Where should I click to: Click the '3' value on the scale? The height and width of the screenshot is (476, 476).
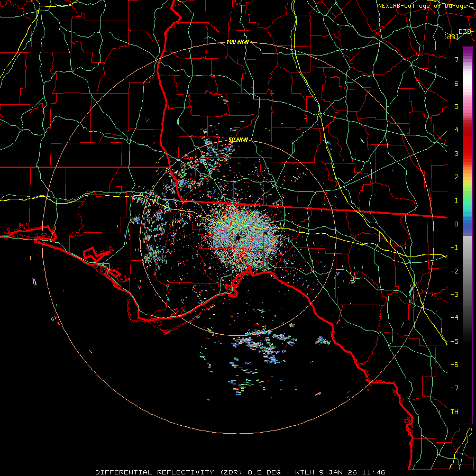pos(456,153)
